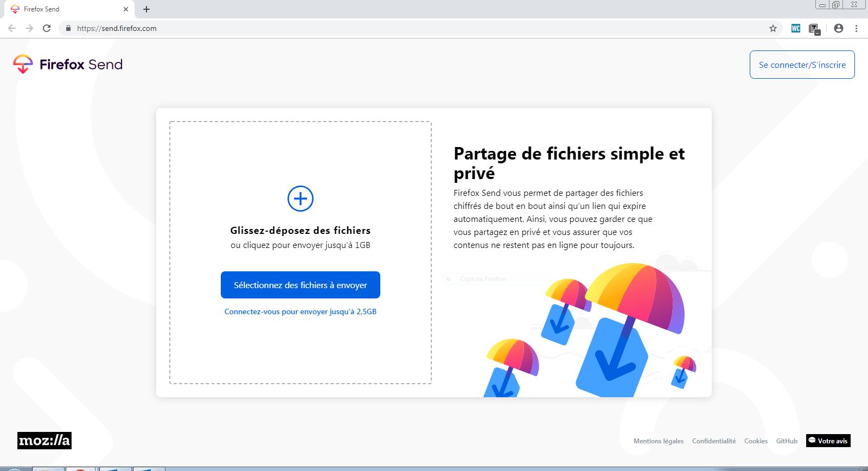The height and width of the screenshot is (471, 868).
Task: Click the Glissez-déposez des fichiers heading
Action: click(301, 231)
